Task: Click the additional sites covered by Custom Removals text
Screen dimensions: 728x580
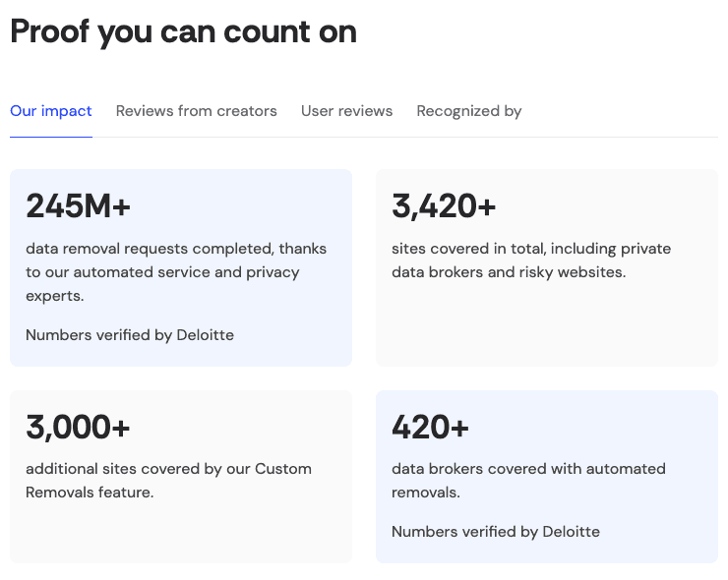Action: pos(168,481)
